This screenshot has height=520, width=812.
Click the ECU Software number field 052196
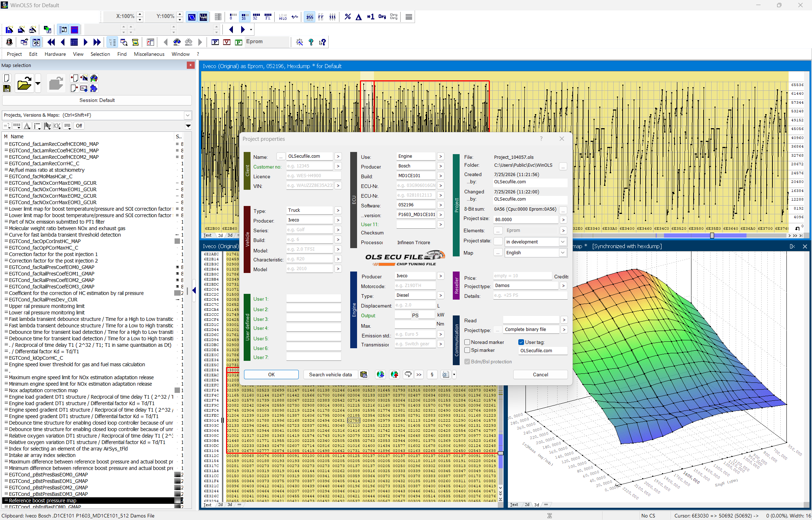click(x=416, y=205)
